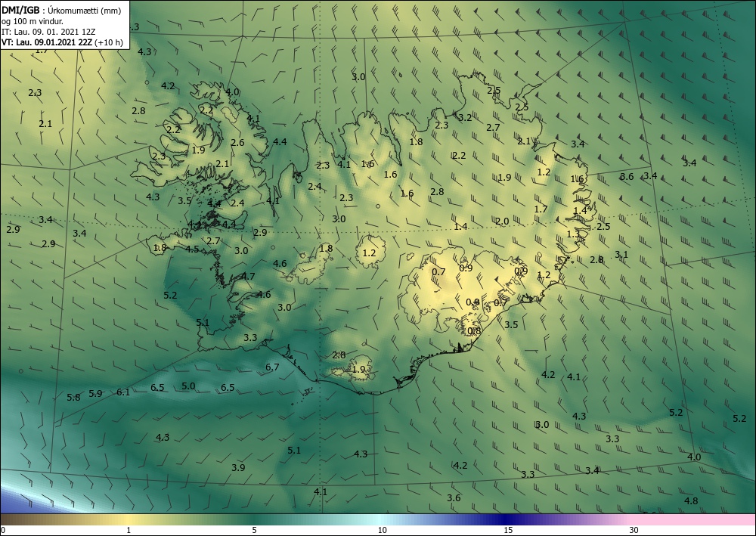This screenshot has width=756, height=536.
Task: Click the 3.1 value on the map
Action: (x=621, y=255)
